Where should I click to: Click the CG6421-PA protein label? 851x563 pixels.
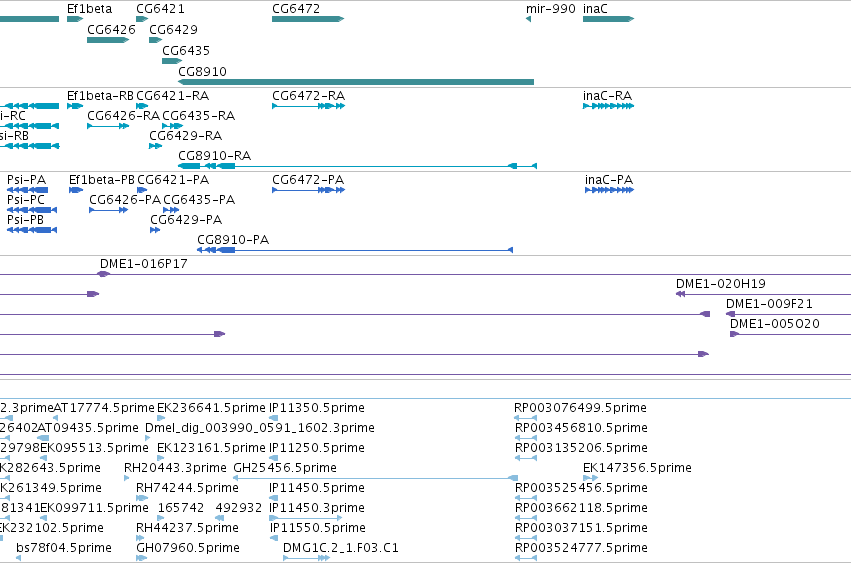pyautogui.click(x=173, y=180)
